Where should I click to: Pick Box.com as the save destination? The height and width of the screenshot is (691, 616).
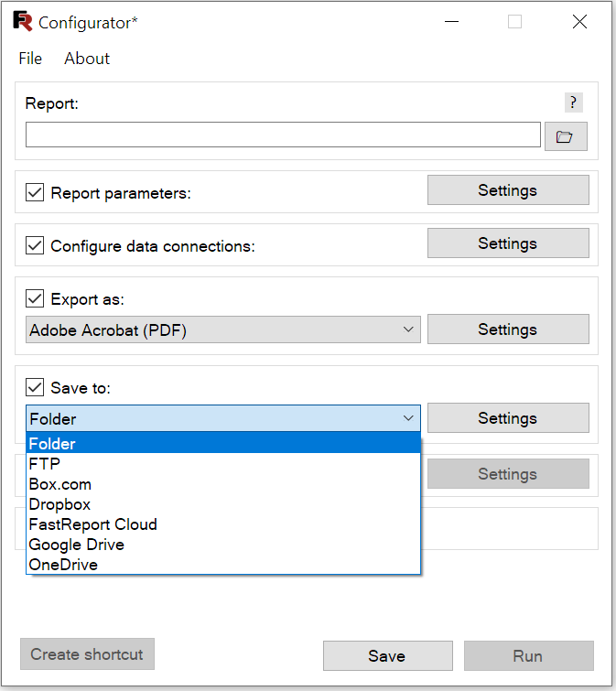[223, 484]
